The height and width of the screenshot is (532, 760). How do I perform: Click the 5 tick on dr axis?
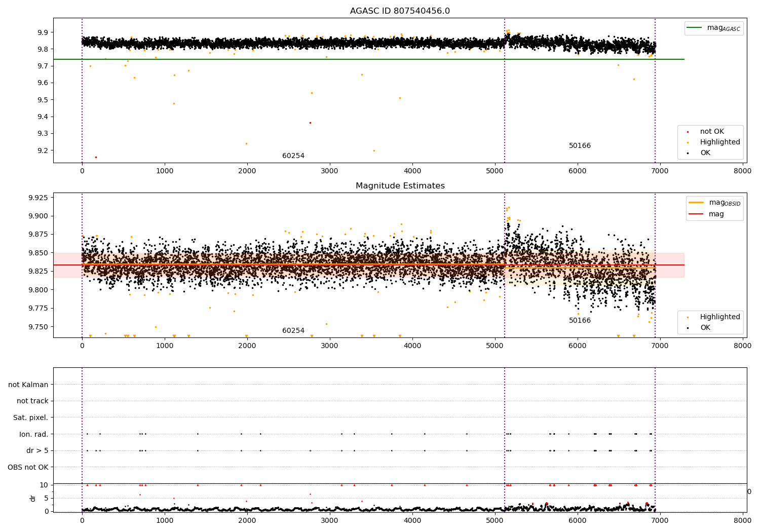point(47,498)
